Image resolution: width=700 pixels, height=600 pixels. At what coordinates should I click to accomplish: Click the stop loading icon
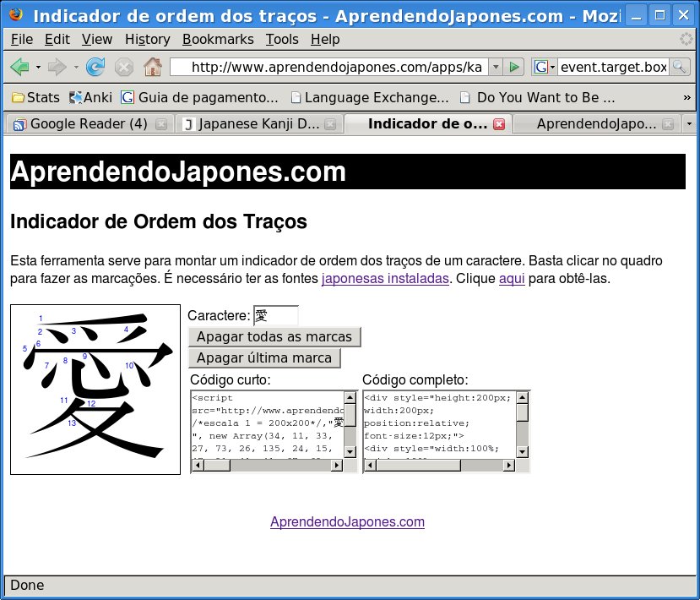click(x=124, y=67)
